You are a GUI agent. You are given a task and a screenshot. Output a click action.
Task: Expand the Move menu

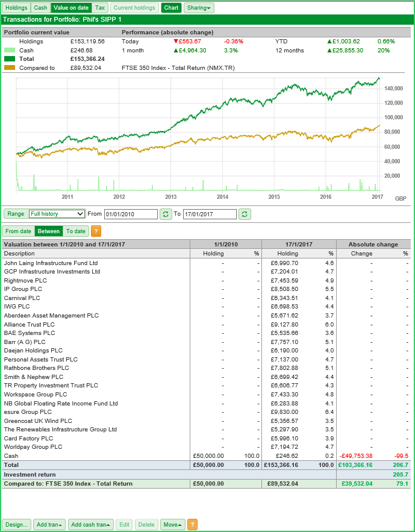point(173,525)
